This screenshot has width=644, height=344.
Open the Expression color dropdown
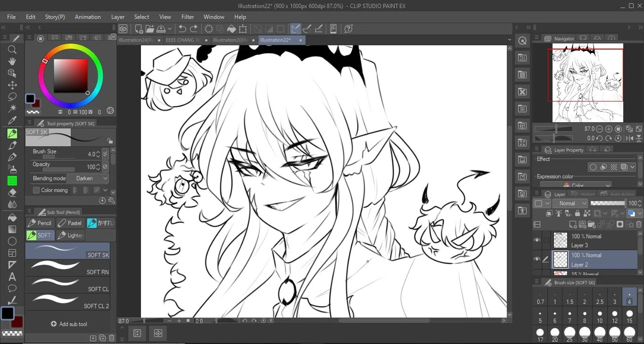(x=576, y=185)
